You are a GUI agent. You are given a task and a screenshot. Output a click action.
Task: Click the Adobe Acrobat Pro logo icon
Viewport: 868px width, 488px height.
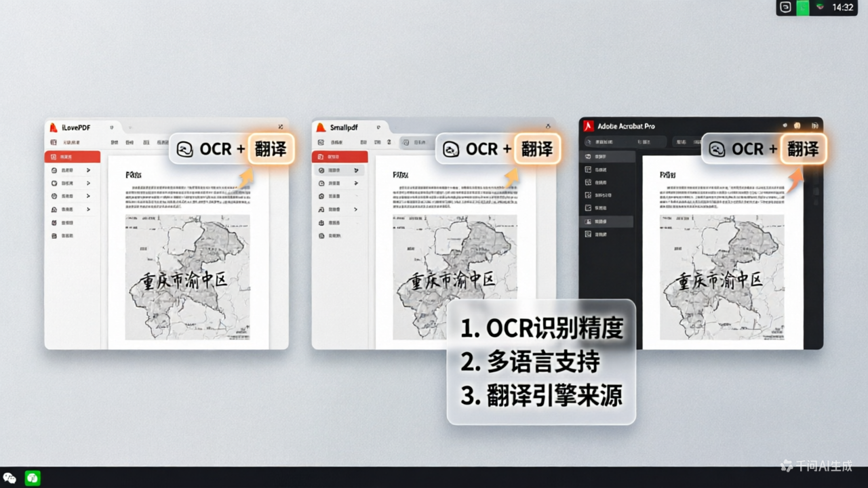pyautogui.click(x=589, y=127)
